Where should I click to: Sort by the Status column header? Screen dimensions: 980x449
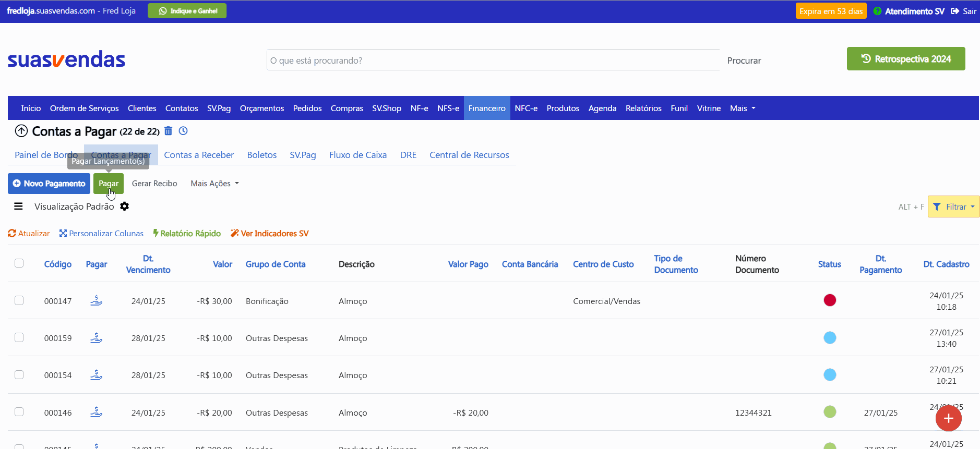(829, 264)
